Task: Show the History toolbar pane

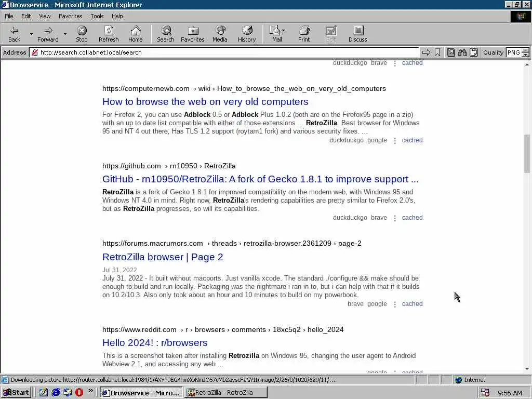Action: pos(247,34)
